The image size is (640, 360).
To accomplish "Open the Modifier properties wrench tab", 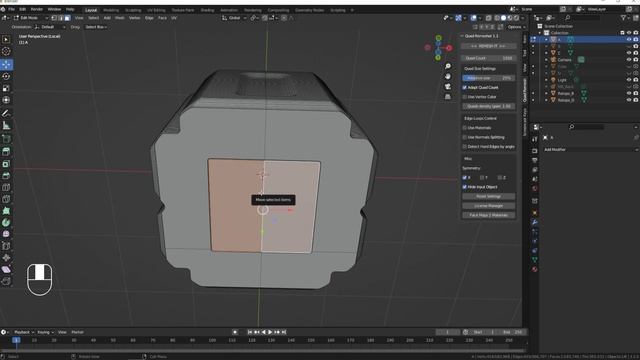I will (x=535, y=222).
